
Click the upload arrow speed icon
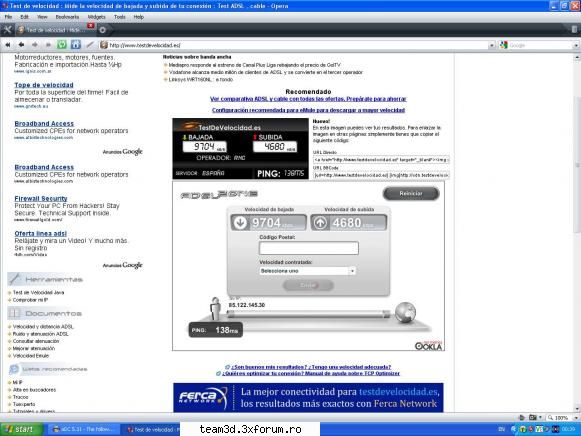[321, 223]
